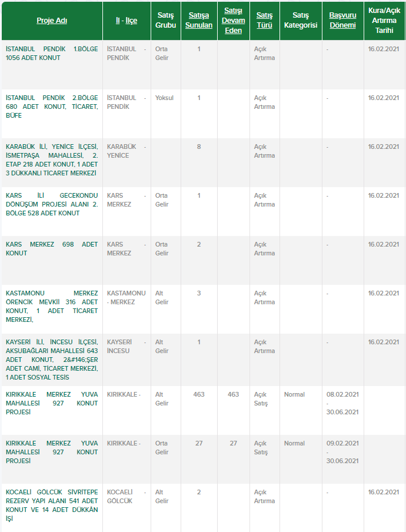The image size is (406, 532).
Task: Click the Satış Türü column header
Action: tap(264, 21)
